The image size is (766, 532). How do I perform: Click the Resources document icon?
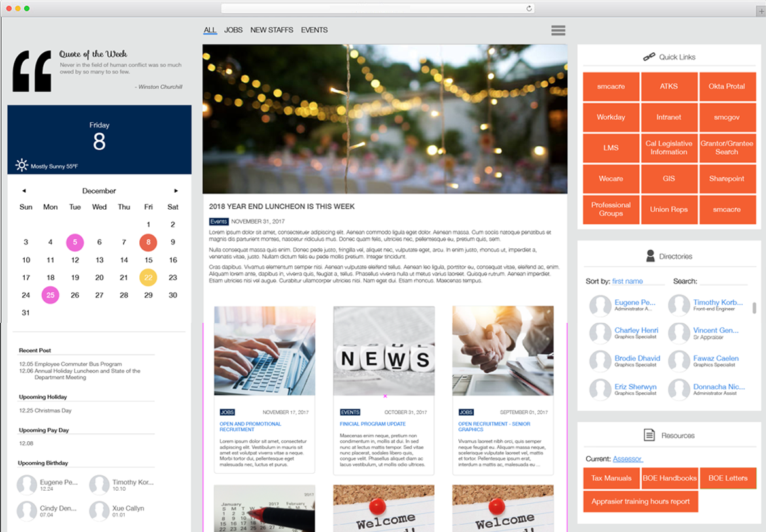tap(649, 435)
